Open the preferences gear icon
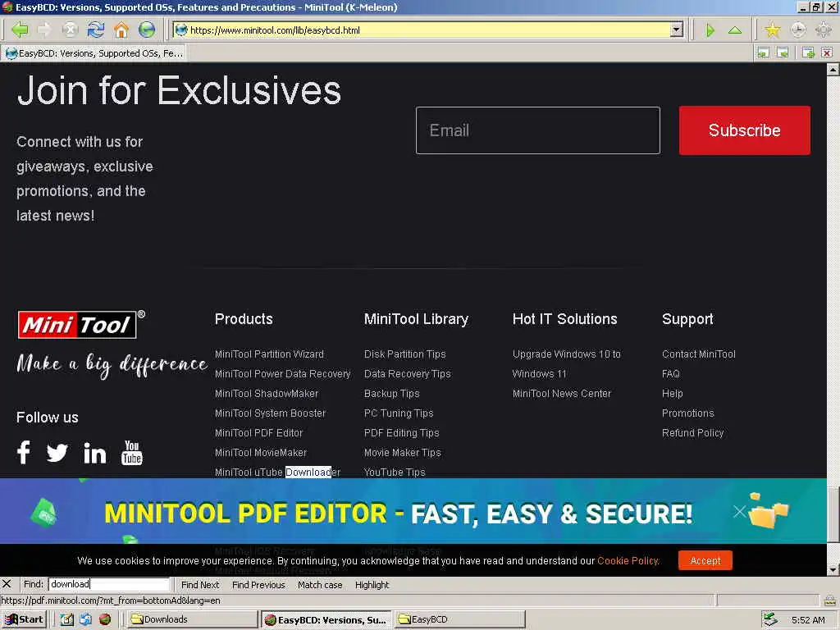The height and width of the screenshot is (630, 840). click(x=824, y=30)
